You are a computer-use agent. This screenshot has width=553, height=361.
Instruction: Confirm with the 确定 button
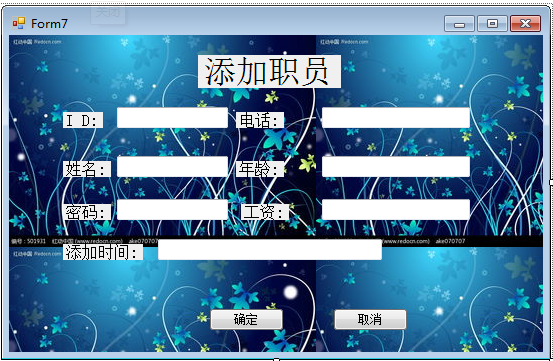pyautogui.click(x=246, y=319)
